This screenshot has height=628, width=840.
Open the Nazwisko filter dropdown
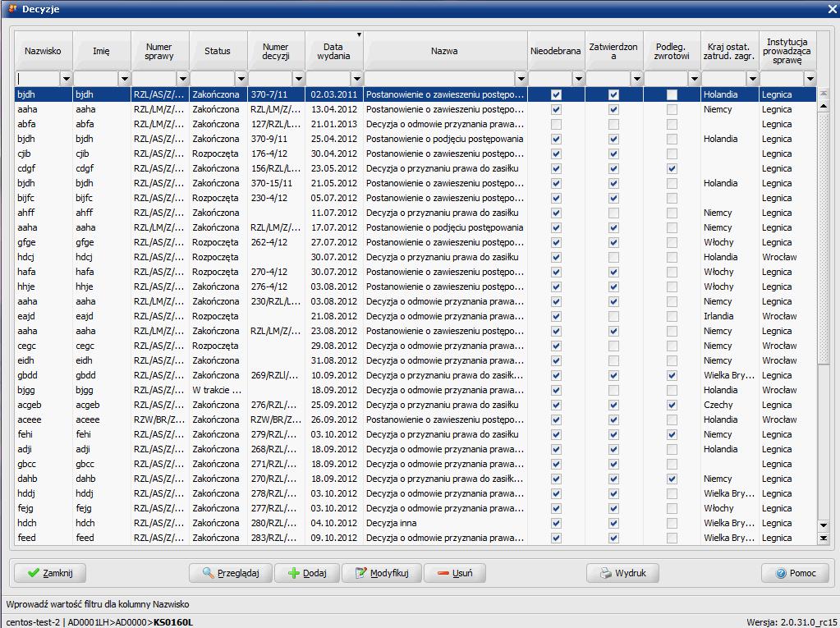point(66,78)
